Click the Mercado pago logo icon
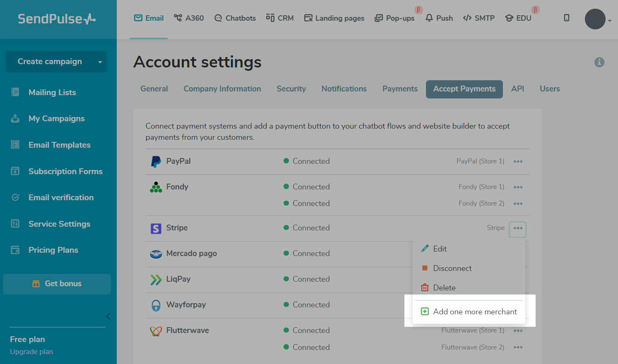The image size is (618, 364). click(156, 254)
